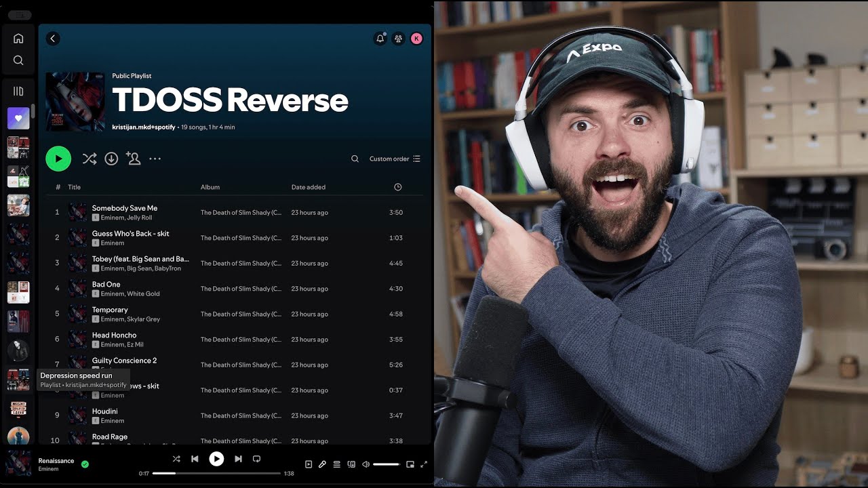Select the Tobey track title

coord(140,259)
